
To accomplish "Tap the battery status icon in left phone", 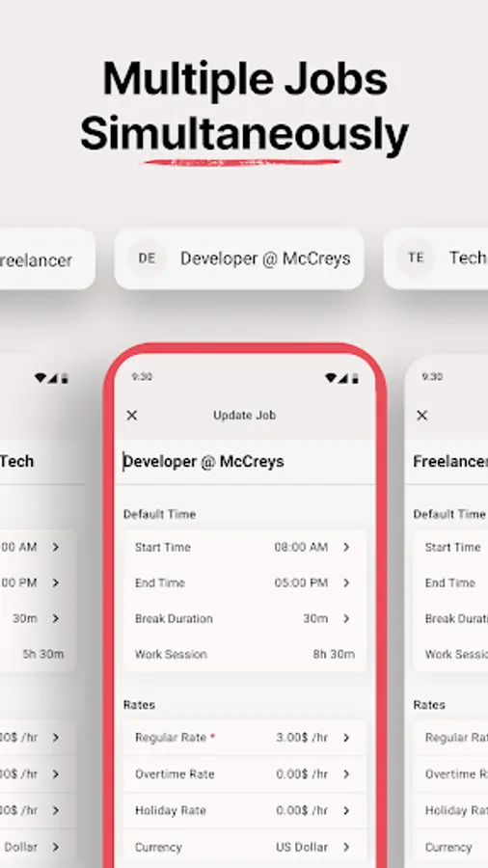I will pos(65,378).
